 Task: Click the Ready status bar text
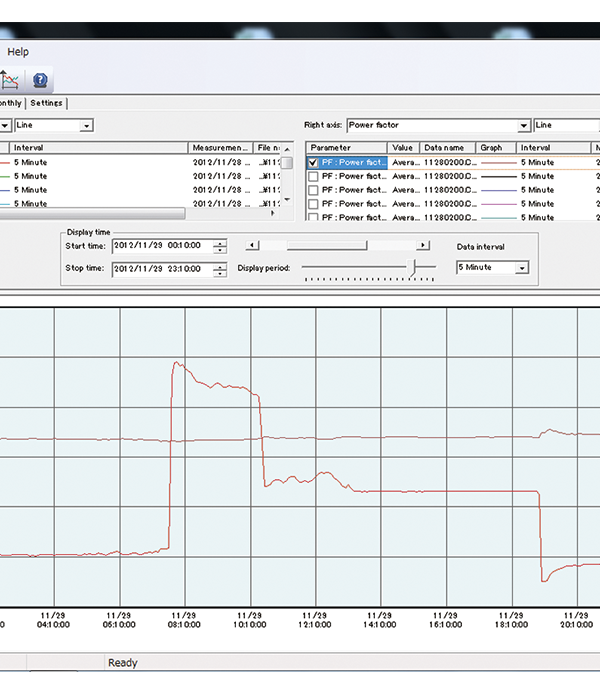pyautogui.click(x=123, y=663)
